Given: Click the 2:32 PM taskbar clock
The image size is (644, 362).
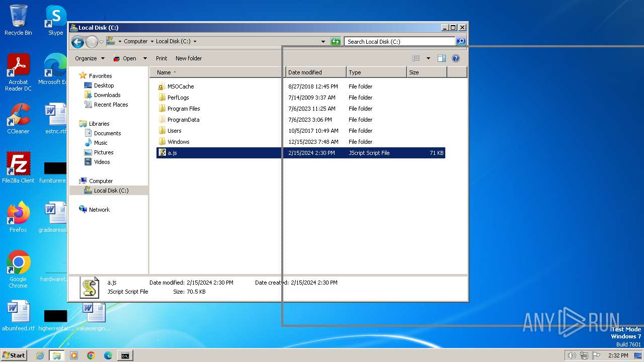Looking at the screenshot, I should (618, 355).
